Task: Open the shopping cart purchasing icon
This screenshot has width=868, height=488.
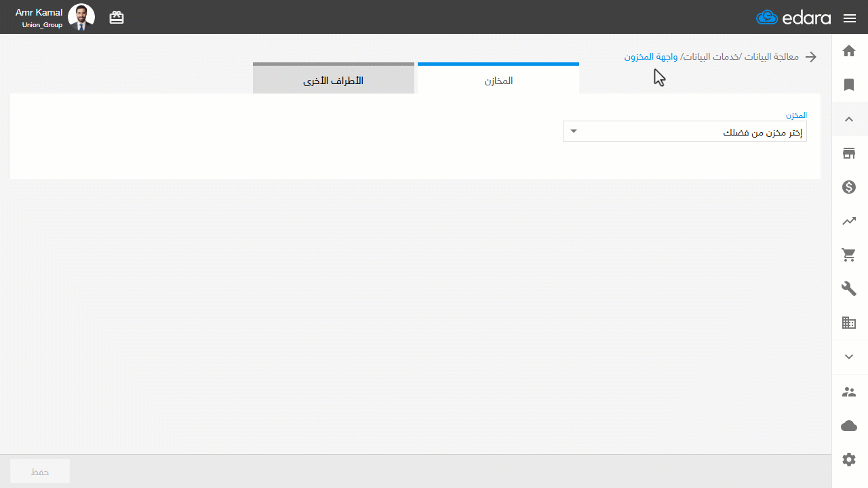Action: 849,255
